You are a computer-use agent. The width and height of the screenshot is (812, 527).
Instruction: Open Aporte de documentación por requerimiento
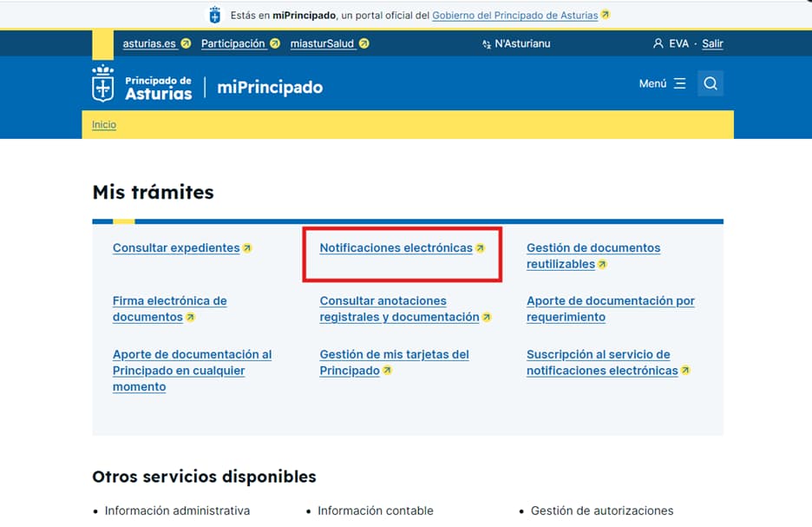point(610,309)
